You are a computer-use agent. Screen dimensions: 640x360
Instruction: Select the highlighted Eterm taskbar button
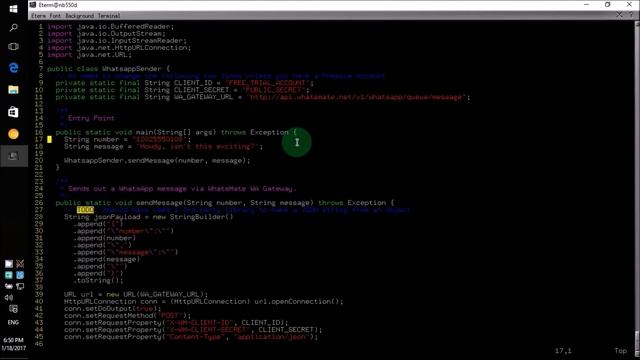pyautogui.click(x=13, y=156)
